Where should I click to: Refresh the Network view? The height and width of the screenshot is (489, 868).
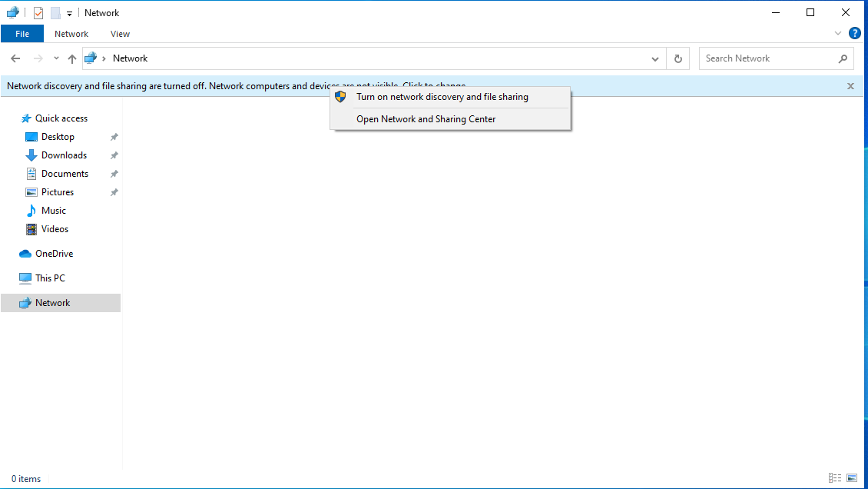678,58
